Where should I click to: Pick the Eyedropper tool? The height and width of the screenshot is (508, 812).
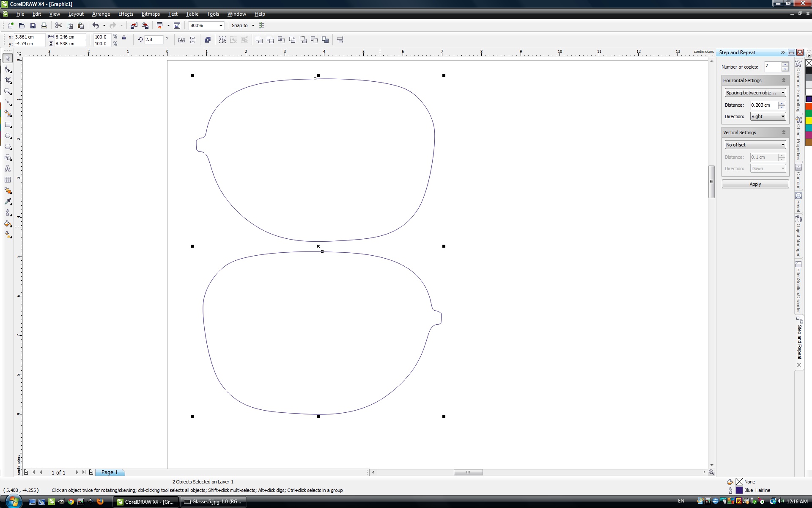[x=8, y=202]
